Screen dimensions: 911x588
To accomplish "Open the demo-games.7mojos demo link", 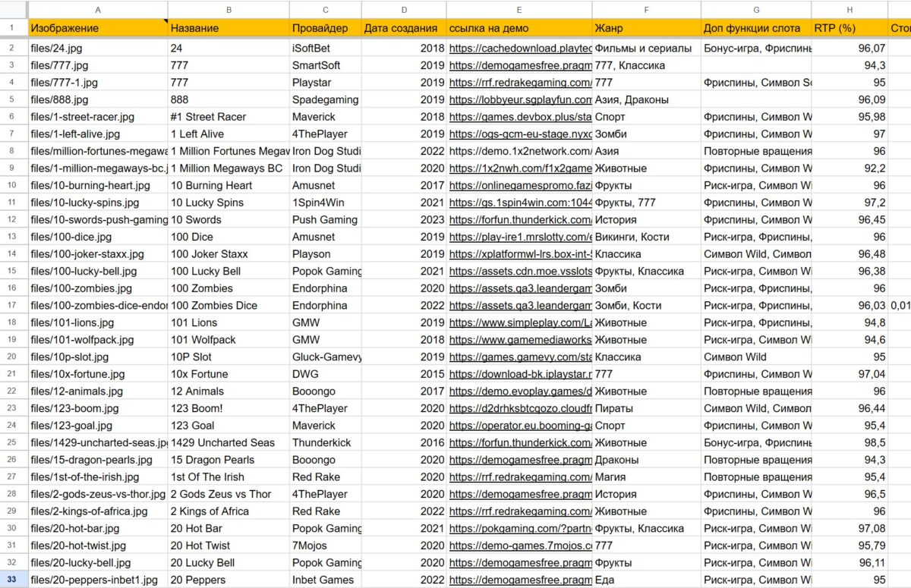I will point(520,546).
